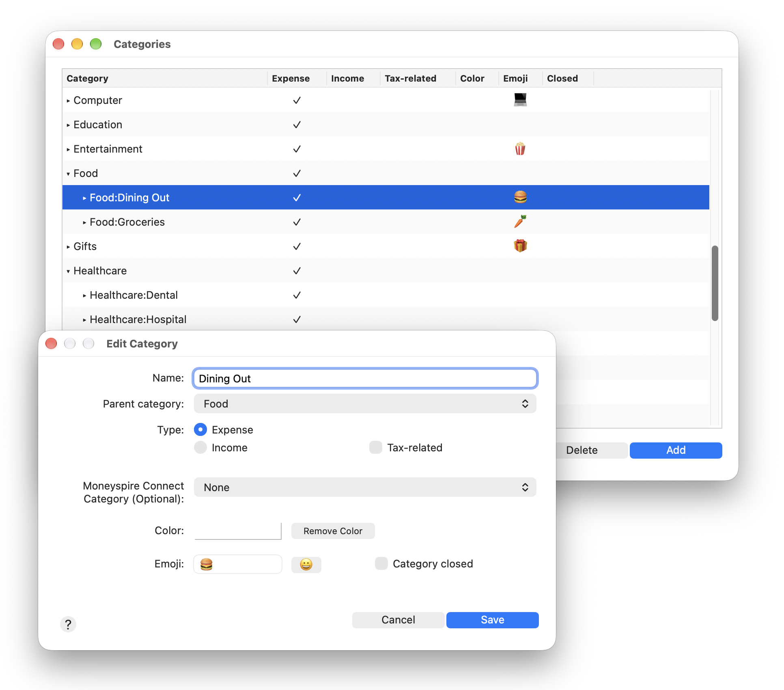Select the Healthcare row
This screenshot has width=784, height=690.
(386, 270)
